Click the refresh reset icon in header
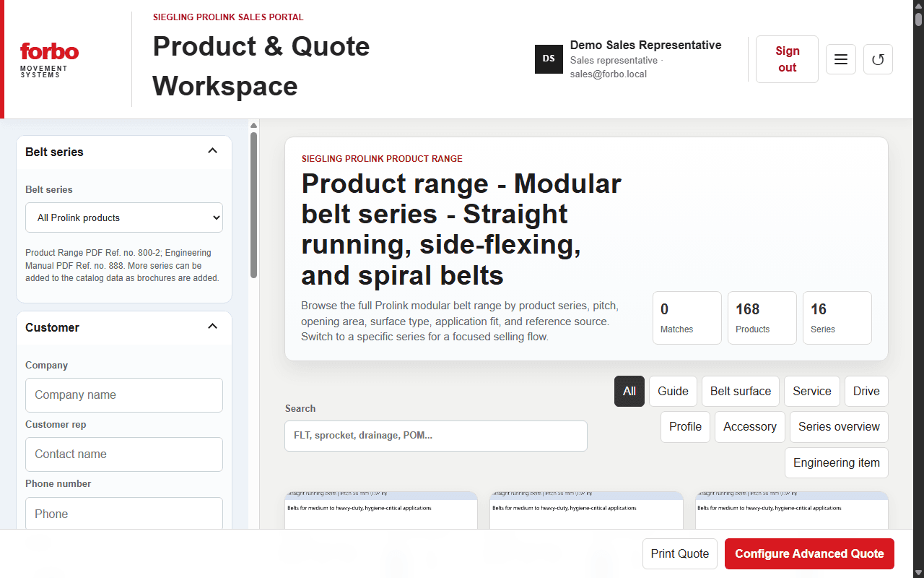Screen dimensions: 924x578 878,59
